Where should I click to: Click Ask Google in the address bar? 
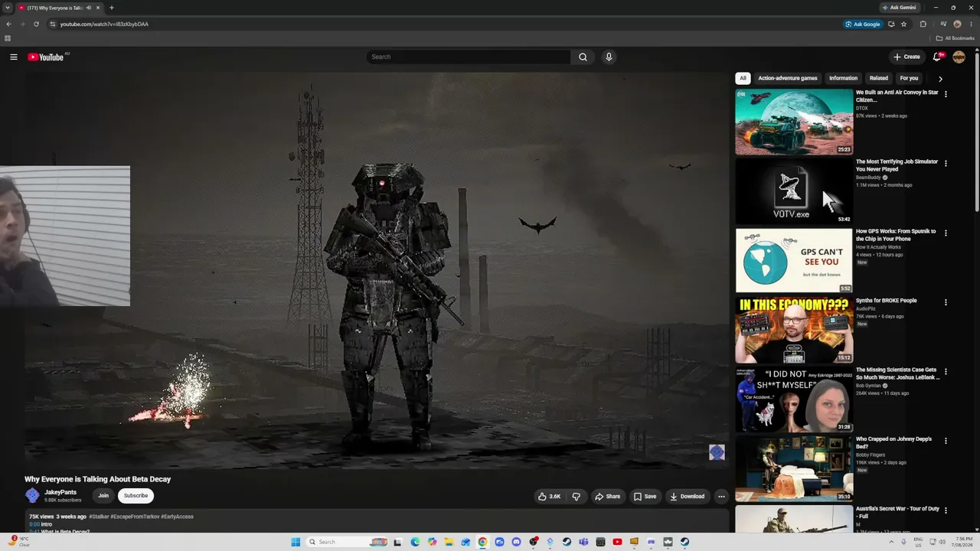863,24
